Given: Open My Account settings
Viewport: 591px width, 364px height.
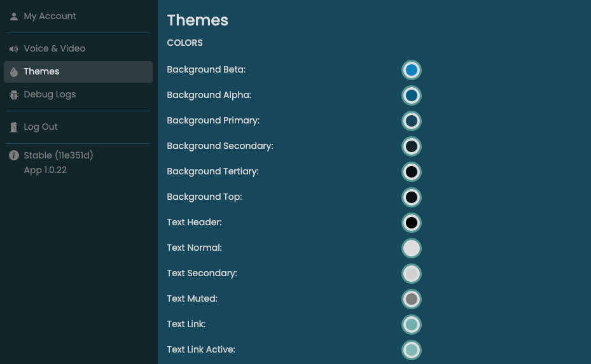Looking at the screenshot, I should pos(50,17).
